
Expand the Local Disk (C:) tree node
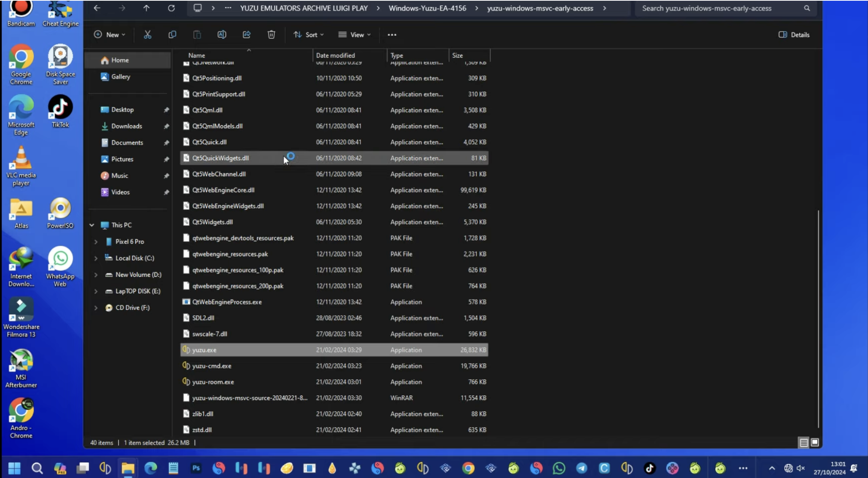(96, 258)
